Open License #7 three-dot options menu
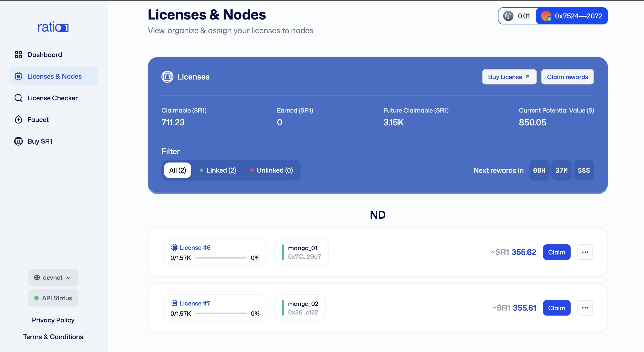Viewport: 644px width, 352px height. 585,308
